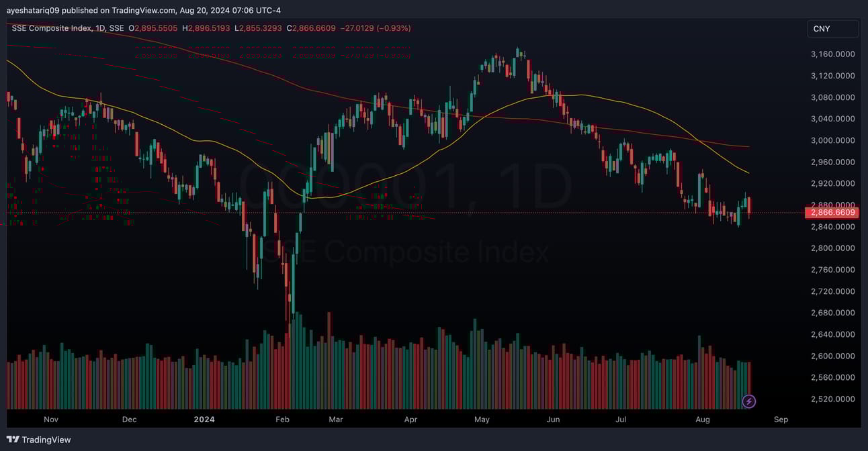Click the red current price label 2,866.6609

[832, 213]
